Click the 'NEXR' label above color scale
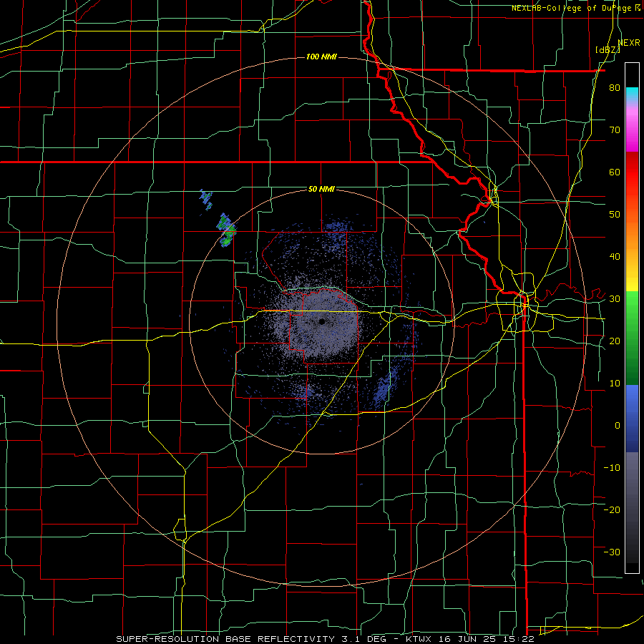This screenshot has height=644, width=644. (629, 43)
